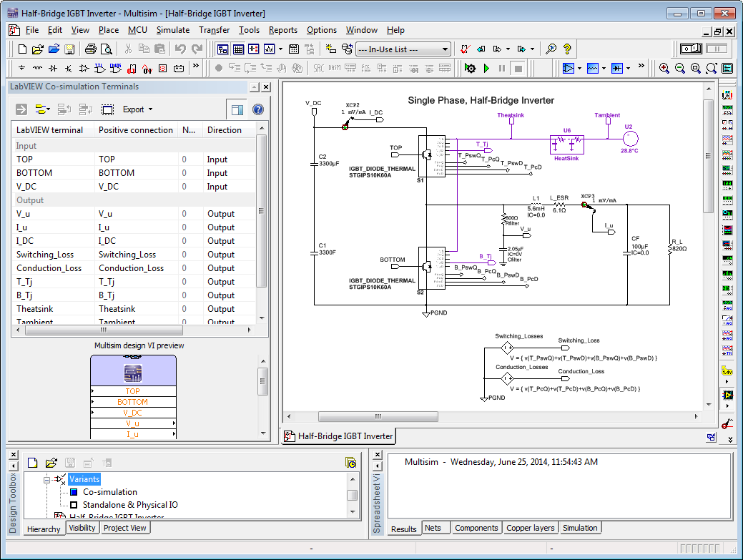Image resolution: width=743 pixels, height=560 pixels.
Task: Click the green Run simulation button
Action: pos(486,68)
